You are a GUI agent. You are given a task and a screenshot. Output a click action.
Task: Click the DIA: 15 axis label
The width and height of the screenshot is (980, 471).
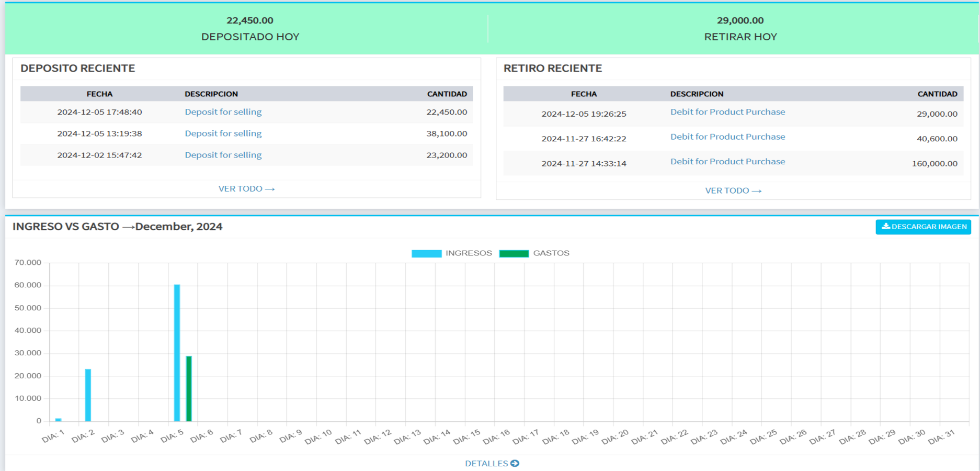click(x=466, y=437)
